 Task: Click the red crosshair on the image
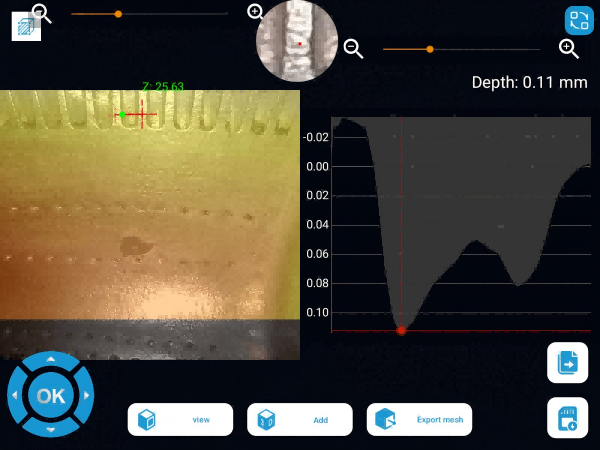[x=142, y=114]
